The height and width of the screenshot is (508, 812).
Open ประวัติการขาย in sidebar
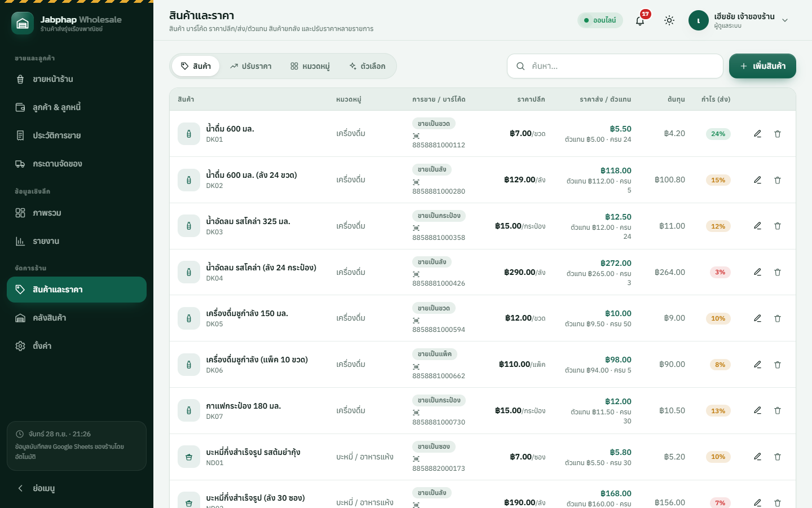click(x=77, y=135)
